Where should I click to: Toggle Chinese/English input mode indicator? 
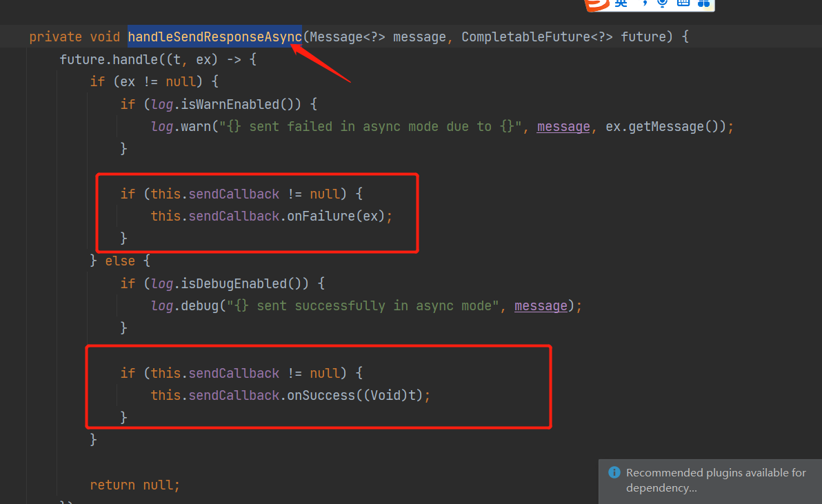(620, 5)
